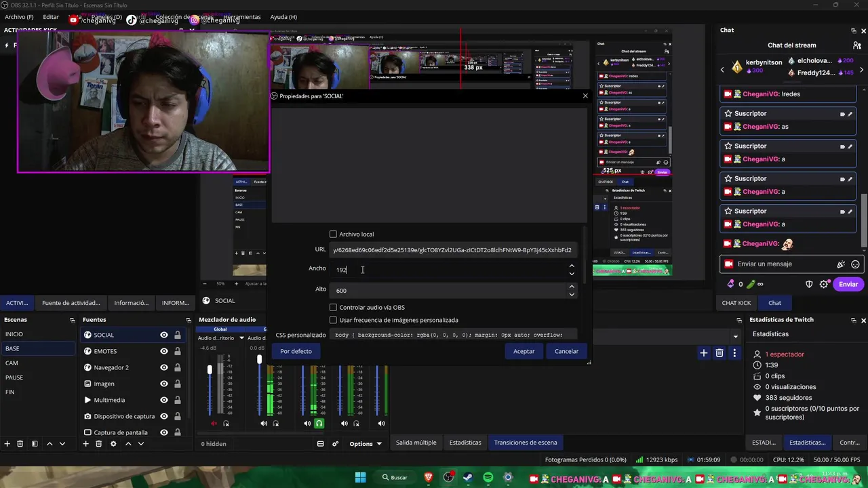Viewport: 868px width, 488px height.
Task: Pop out the Fuentes dock panel
Action: [189, 320]
